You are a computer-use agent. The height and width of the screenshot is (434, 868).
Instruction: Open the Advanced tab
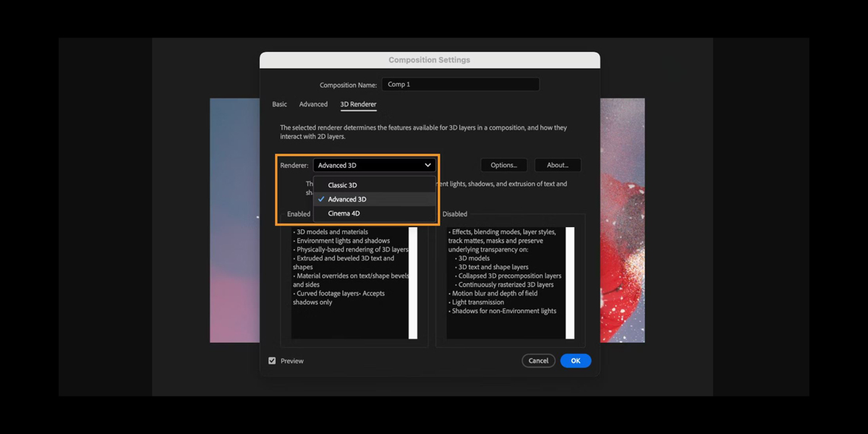click(x=313, y=105)
